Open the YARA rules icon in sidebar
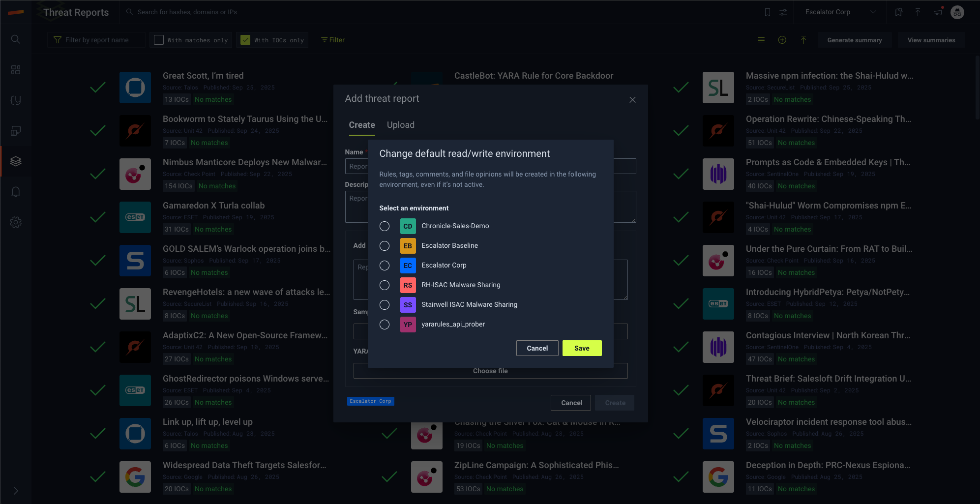980x504 pixels. [x=16, y=100]
